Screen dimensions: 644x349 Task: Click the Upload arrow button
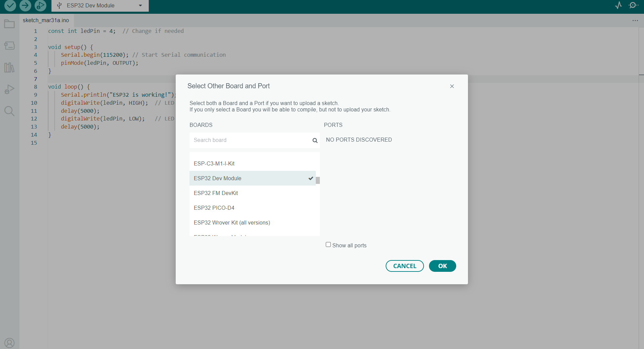pos(25,5)
